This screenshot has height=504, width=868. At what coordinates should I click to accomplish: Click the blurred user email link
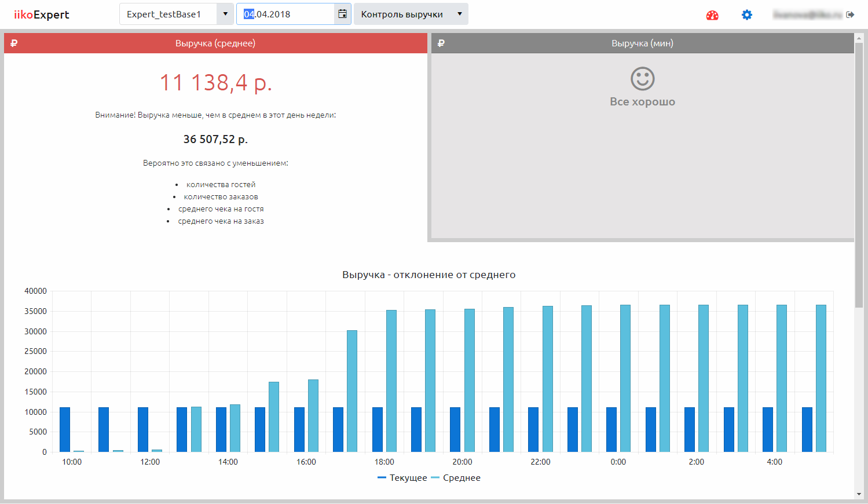click(807, 15)
